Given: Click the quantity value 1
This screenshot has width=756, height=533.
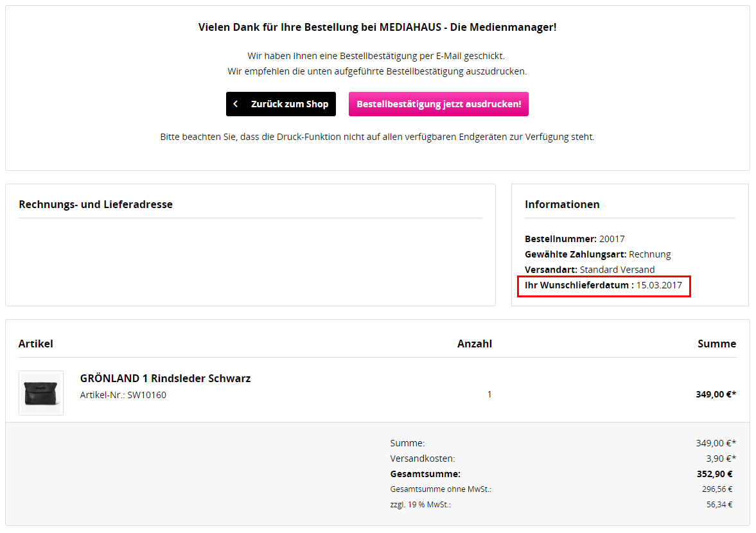Looking at the screenshot, I should click(x=489, y=394).
